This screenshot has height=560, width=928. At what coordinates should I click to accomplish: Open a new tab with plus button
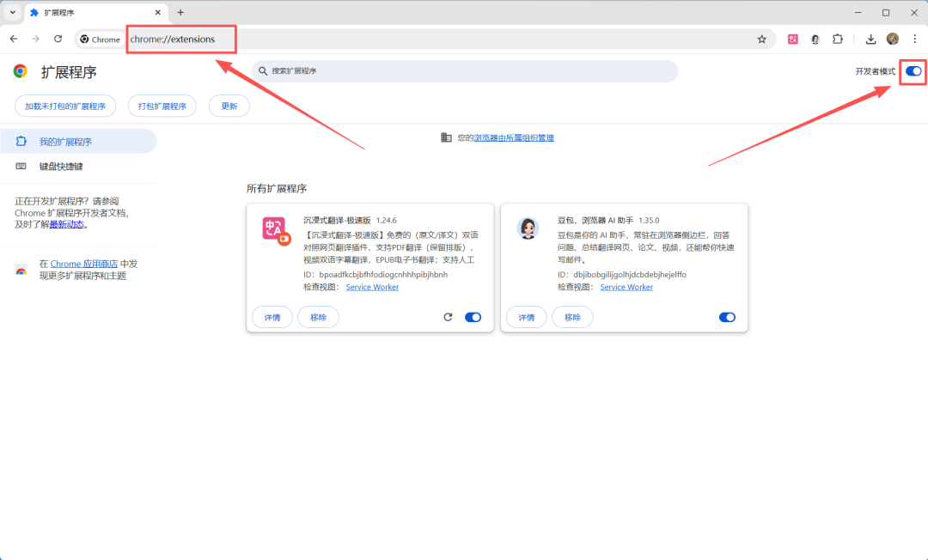(180, 12)
